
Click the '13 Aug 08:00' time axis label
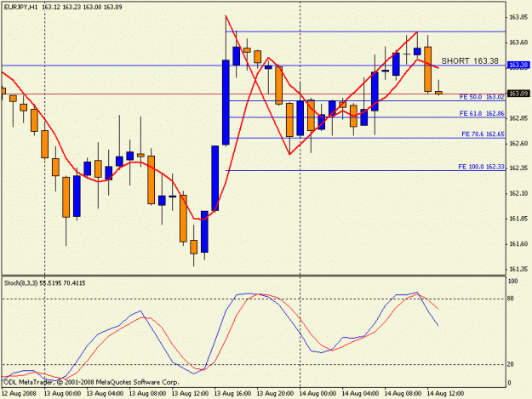click(x=147, y=394)
